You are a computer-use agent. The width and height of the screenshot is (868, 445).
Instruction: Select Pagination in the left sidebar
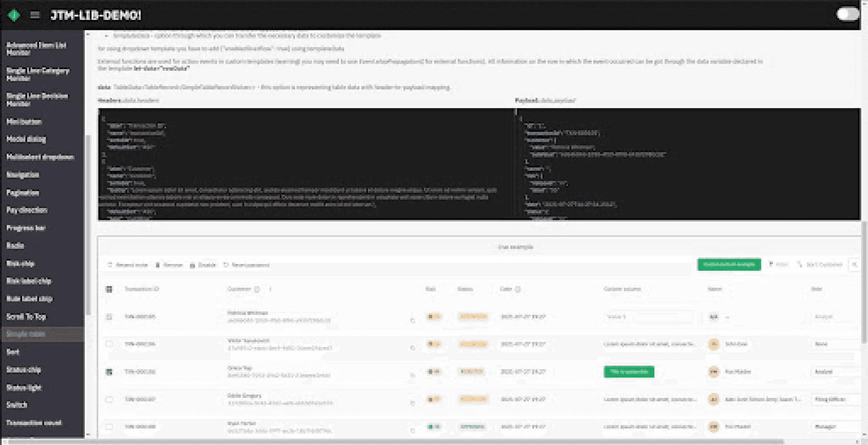[23, 192]
